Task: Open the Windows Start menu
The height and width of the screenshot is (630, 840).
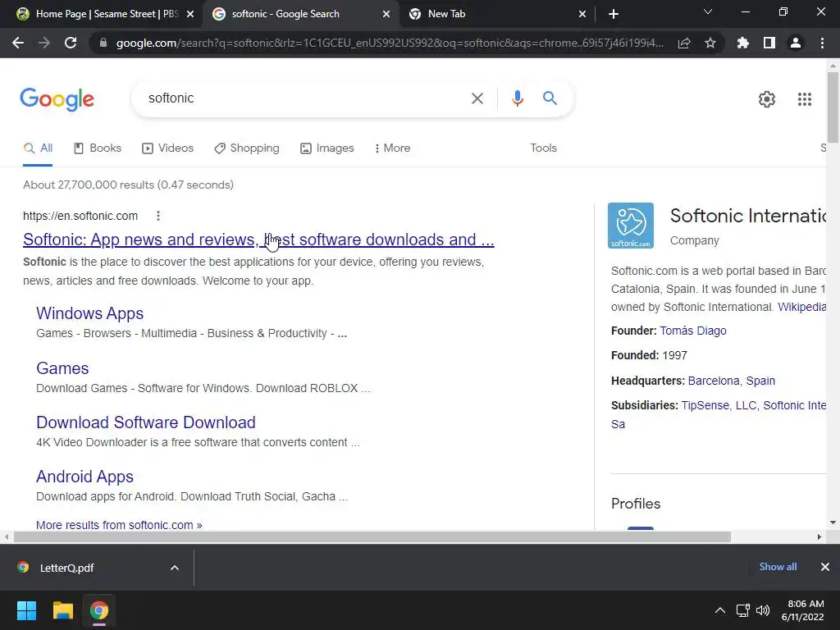Action: click(x=26, y=610)
